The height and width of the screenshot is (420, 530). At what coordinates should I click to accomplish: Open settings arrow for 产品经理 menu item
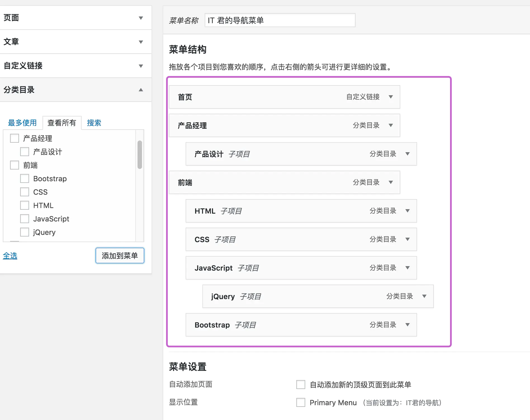(x=391, y=125)
